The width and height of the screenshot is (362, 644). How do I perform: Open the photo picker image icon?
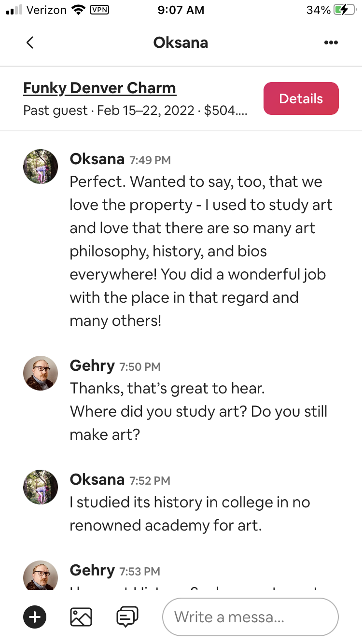[x=81, y=616]
